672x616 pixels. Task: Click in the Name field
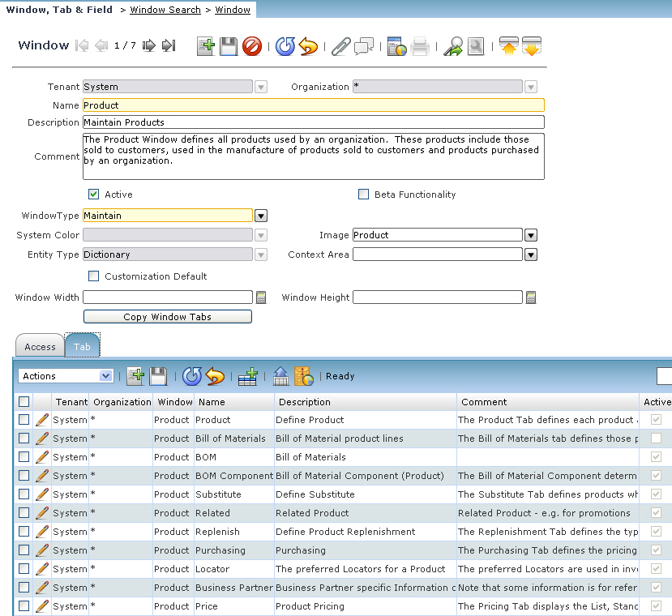313,105
